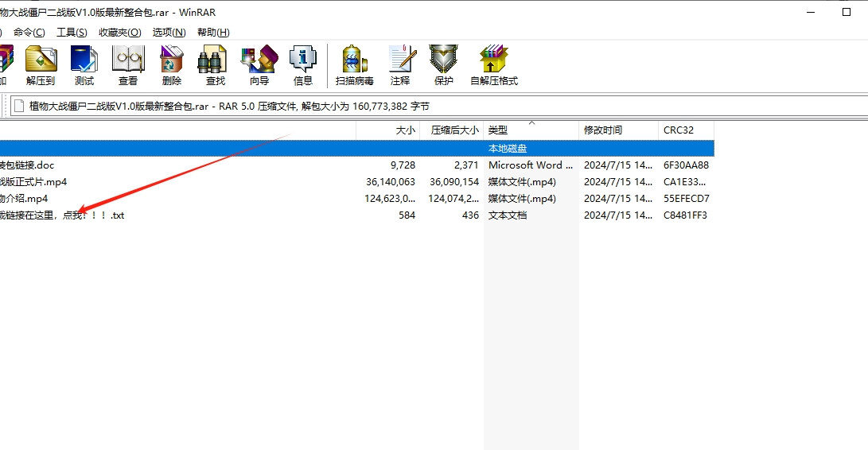Open the 帮助(H) menu
Image resolution: width=868 pixels, height=450 pixels.
click(x=213, y=32)
